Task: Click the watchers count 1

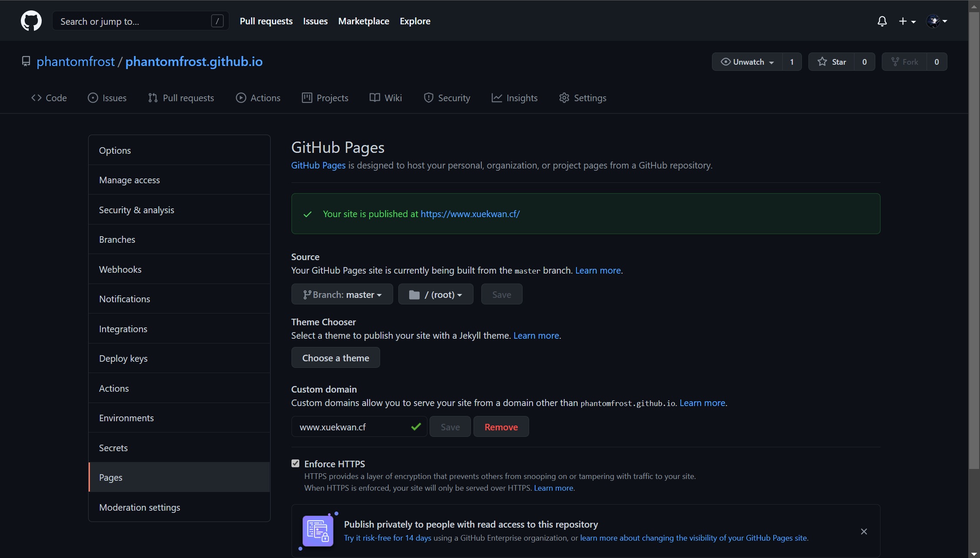Action: point(792,62)
